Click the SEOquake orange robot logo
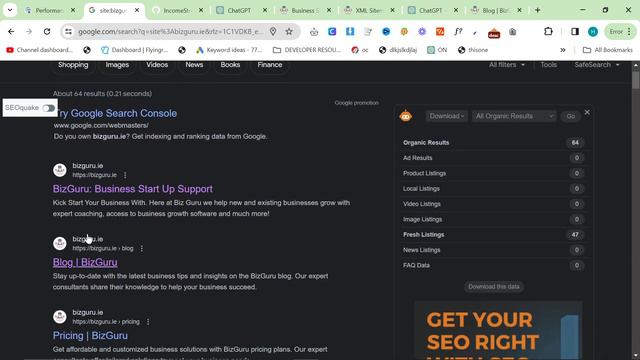The width and height of the screenshot is (640, 360). pos(405,116)
